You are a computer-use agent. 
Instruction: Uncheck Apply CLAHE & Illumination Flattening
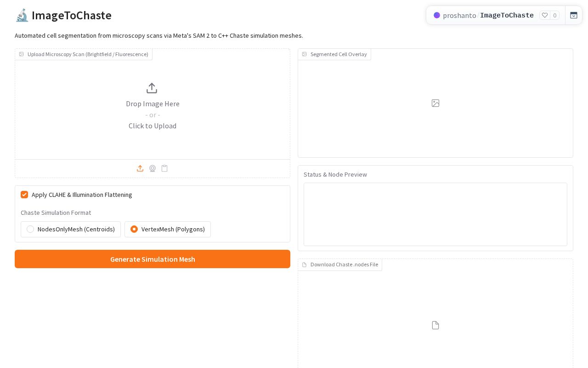[x=24, y=195]
